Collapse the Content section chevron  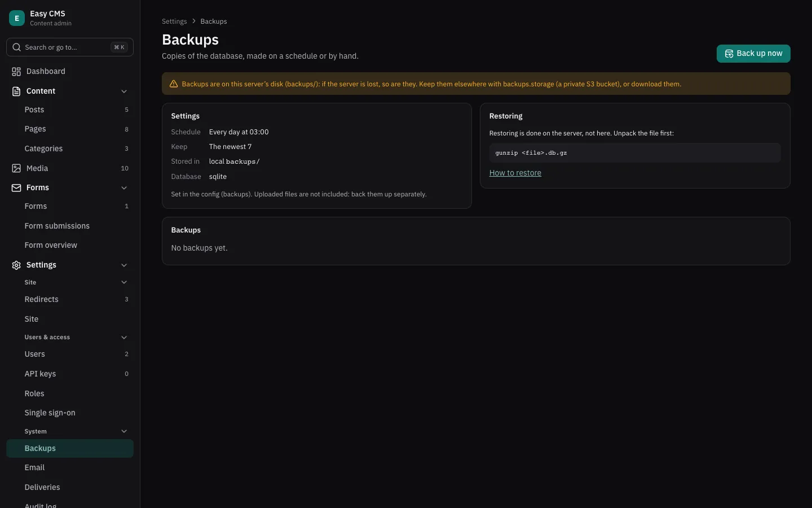[124, 91]
